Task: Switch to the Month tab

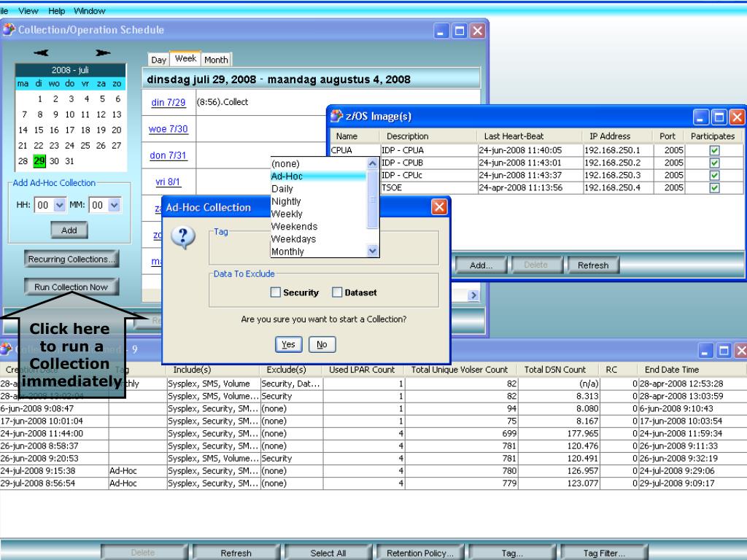Action: click(x=216, y=60)
